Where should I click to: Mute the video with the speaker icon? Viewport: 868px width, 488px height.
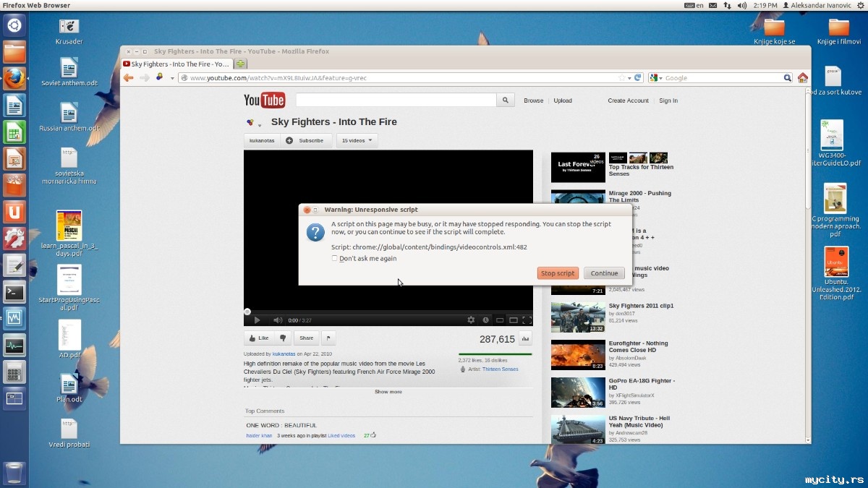click(x=277, y=320)
